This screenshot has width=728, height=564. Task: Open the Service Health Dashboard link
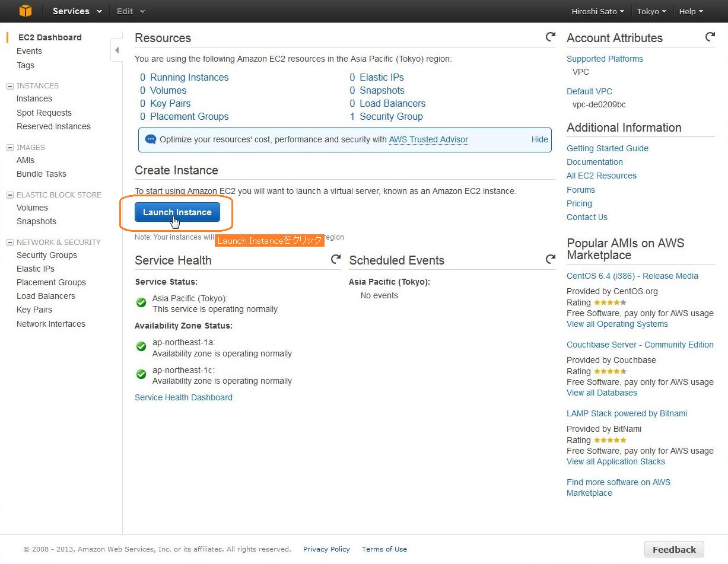pyautogui.click(x=183, y=397)
